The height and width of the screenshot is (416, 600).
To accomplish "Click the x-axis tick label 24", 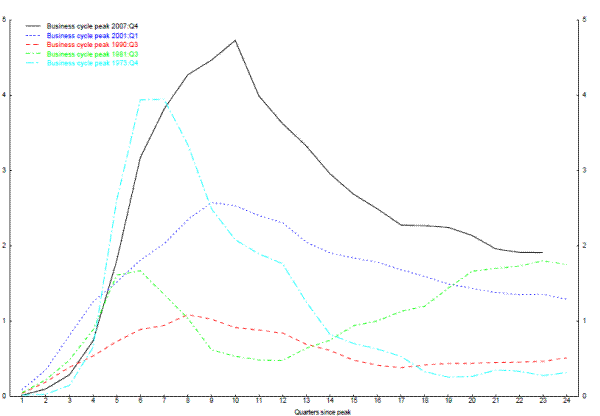I will point(567,401).
